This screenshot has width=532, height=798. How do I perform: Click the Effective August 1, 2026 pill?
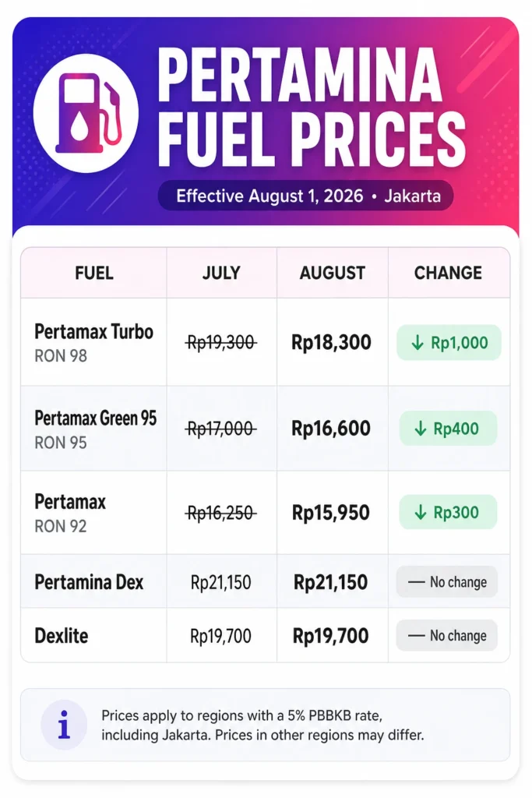[305, 196]
